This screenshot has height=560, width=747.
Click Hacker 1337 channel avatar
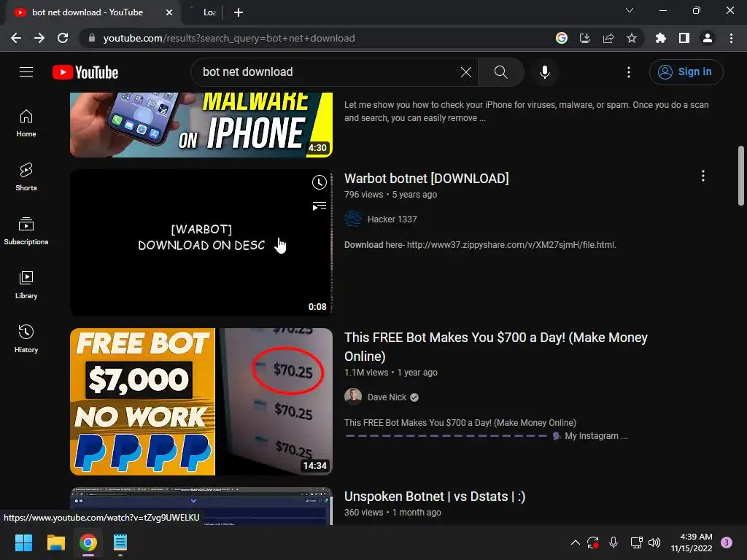[x=353, y=219]
